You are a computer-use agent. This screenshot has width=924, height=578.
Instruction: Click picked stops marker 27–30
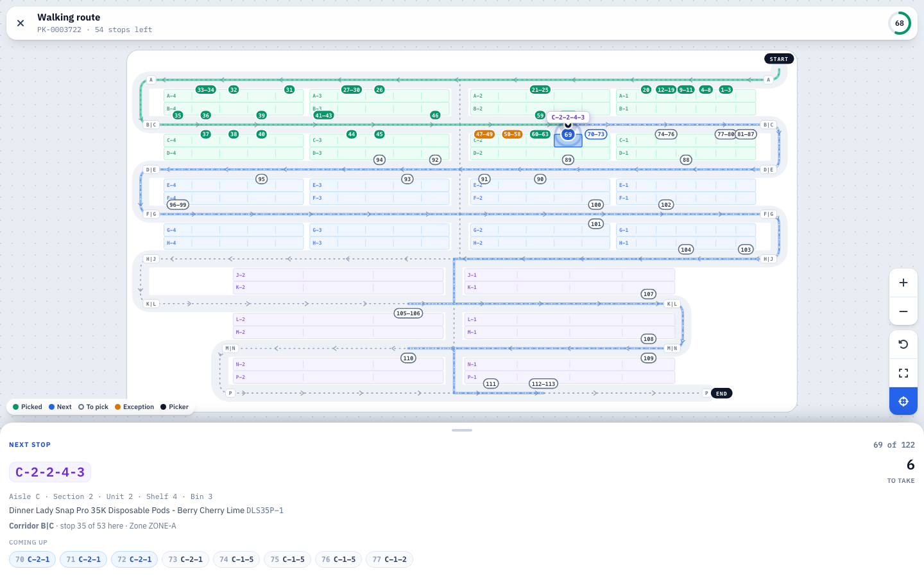(x=352, y=90)
